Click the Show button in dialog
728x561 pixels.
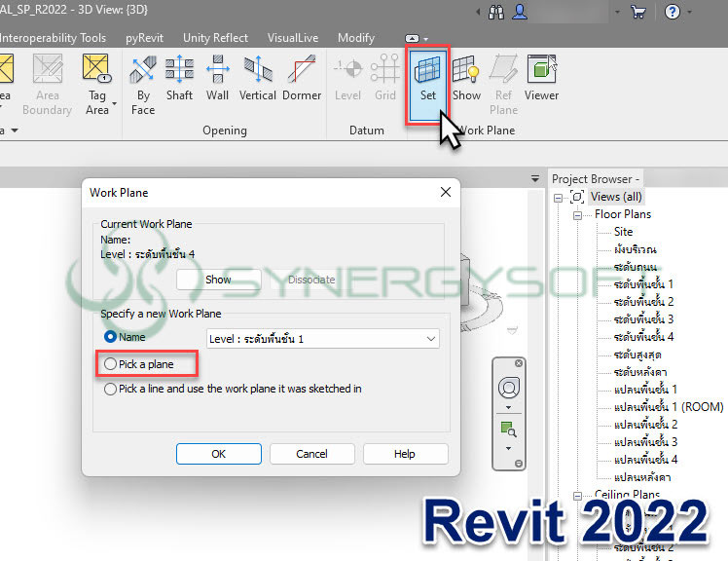click(x=218, y=280)
